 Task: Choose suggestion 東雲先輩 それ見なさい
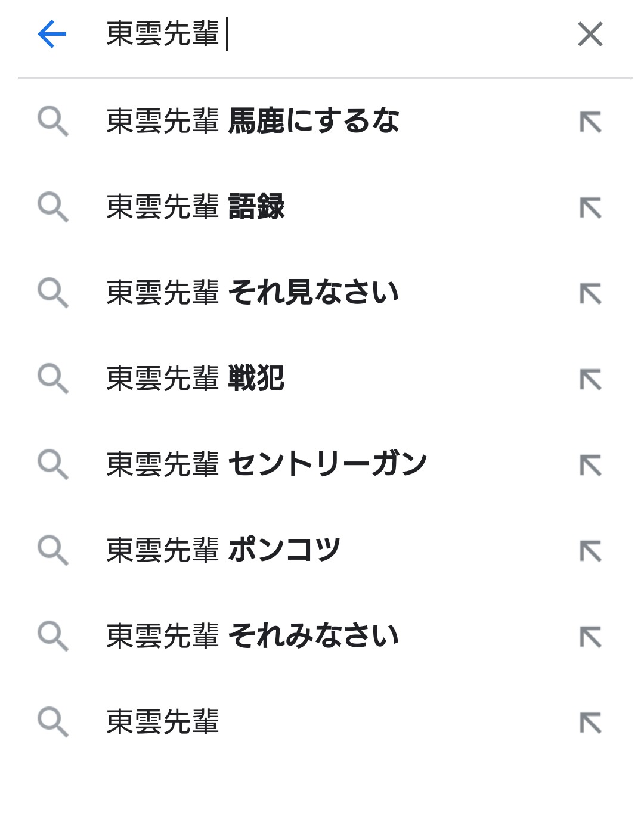point(253,293)
